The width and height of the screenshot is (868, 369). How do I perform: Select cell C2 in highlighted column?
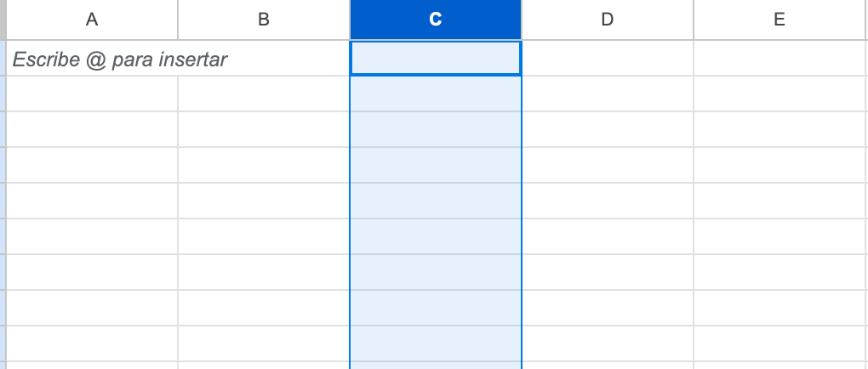(436, 94)
